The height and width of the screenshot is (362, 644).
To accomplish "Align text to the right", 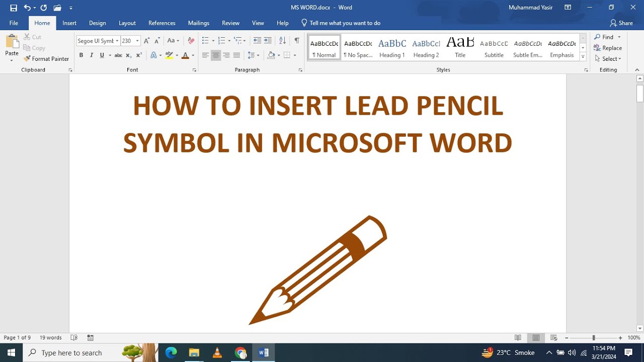I will tap(226, 55).
